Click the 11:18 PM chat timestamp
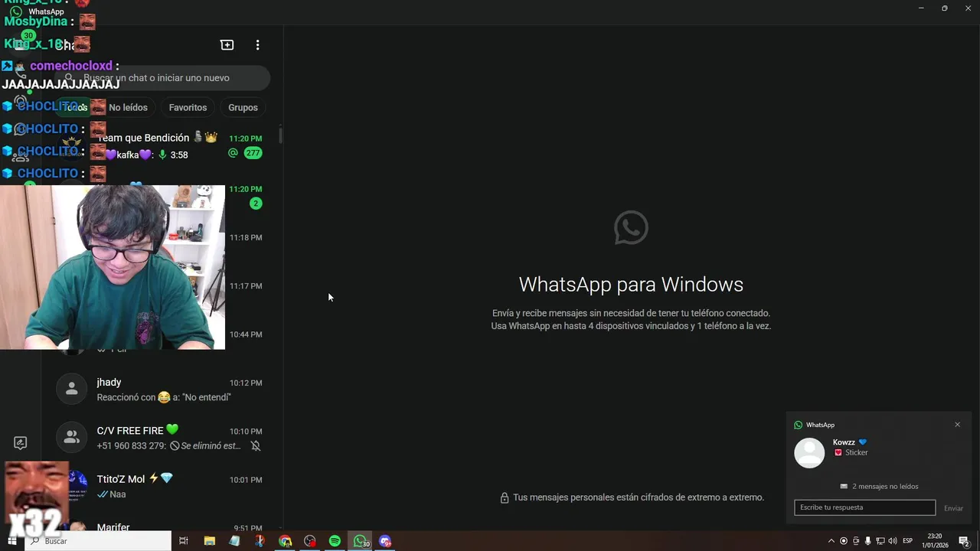This screenshot has width=980, height=551. pyautogui.click(x=246, y=237)
